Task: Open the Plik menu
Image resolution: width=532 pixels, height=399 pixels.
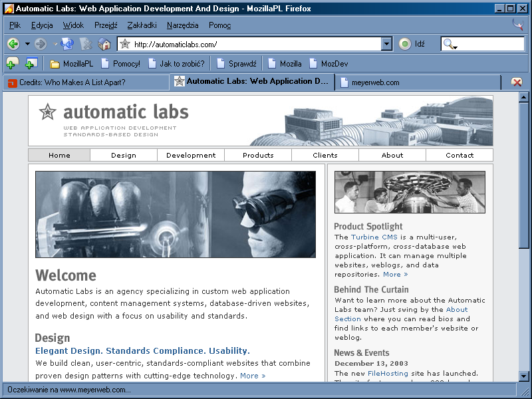Action: [15, 25]
